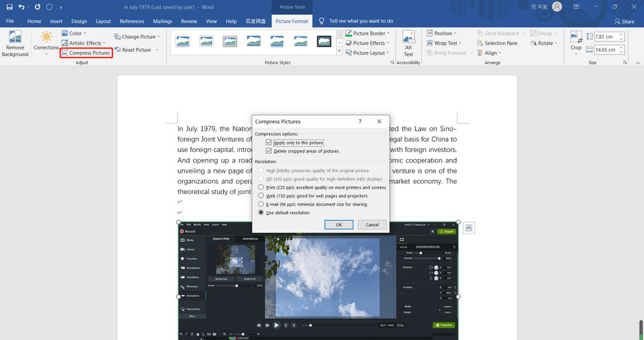Viewport: 644px width, 340px height.
Task: Click Cancel in Compress Pictures dialog
Action: click(x=372, y=225)
